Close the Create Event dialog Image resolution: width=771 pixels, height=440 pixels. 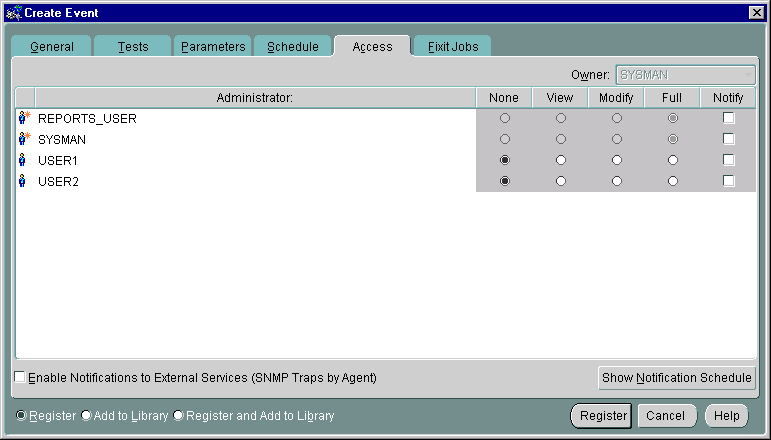[x=756, y=13]
